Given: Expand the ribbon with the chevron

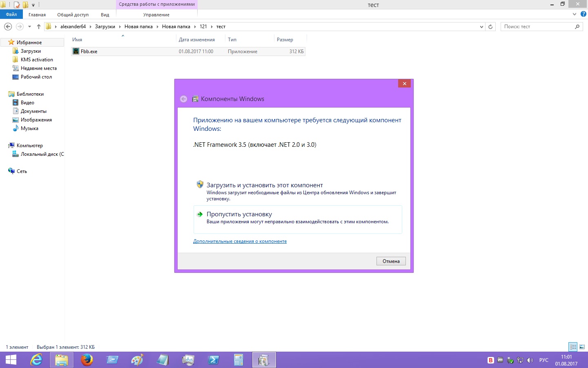Looking at the screenshot, I should point(575,14).
